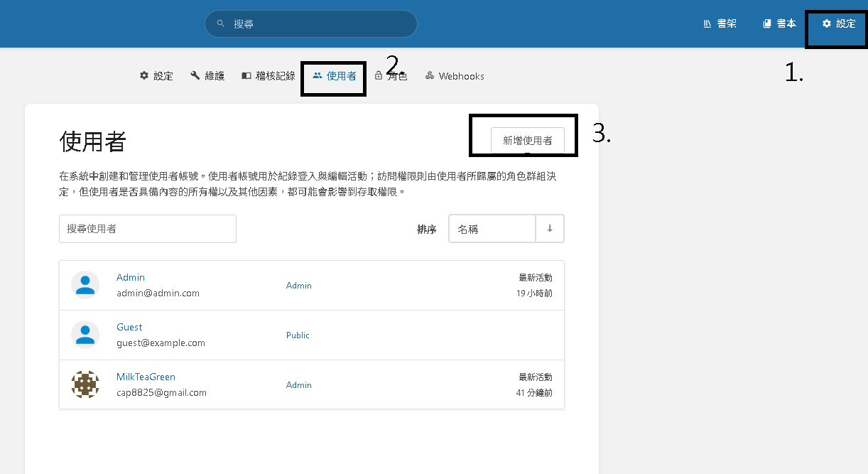This screenshot has width=868, height=474.
Task: Open the Webhooks tab
Action: [455, 76]
